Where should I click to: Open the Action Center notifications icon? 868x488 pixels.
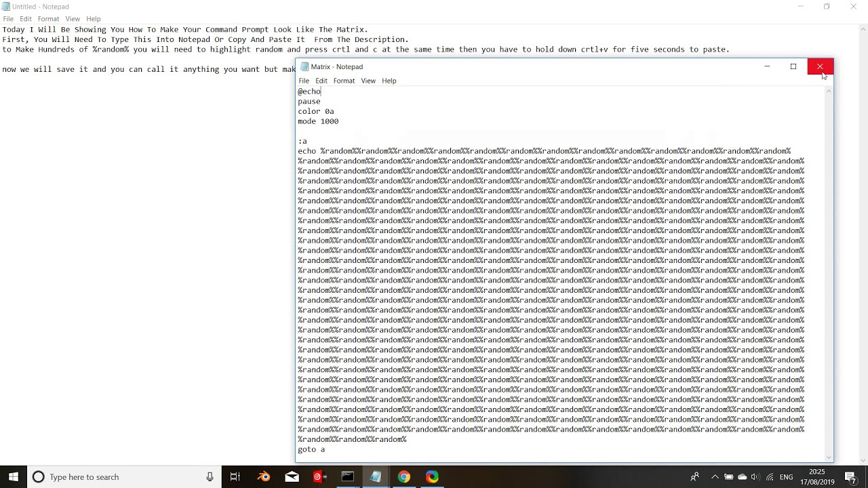pyautogui.click(x=850, y=476)
